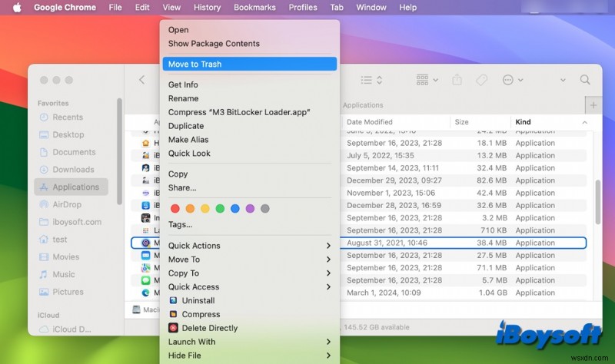Open the Google Chrome app menu
This screenshot has width=615, height=364.
pyautogui.click(x=65, y=8)
